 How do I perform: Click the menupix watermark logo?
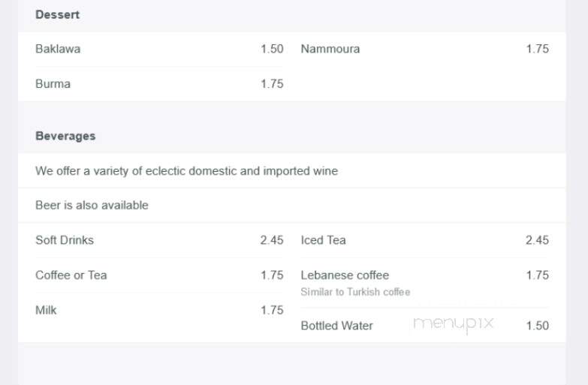click(x=453, y=324)
